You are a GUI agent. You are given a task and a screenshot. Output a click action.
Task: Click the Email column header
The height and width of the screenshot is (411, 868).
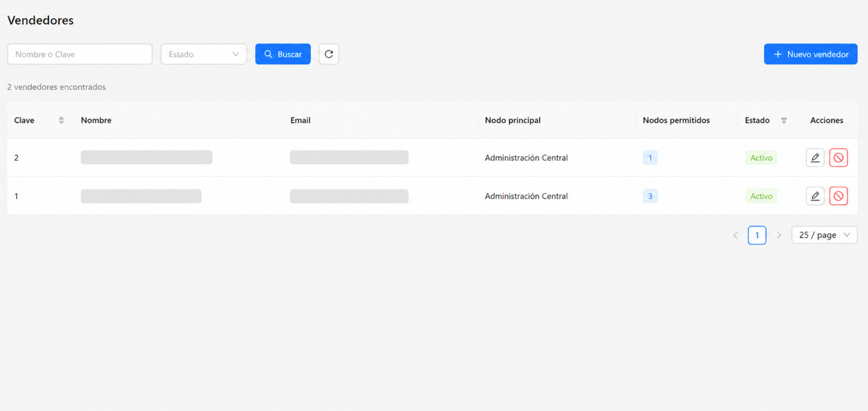[300, 120]
